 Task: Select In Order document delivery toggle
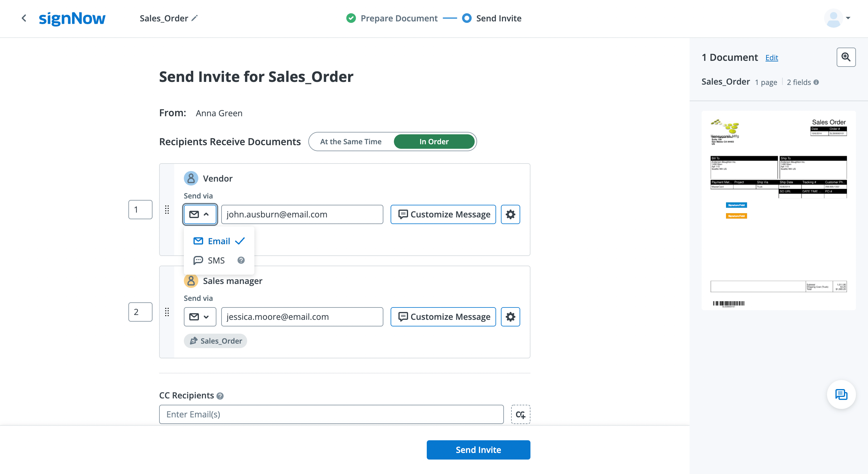(x=434, y=141)
